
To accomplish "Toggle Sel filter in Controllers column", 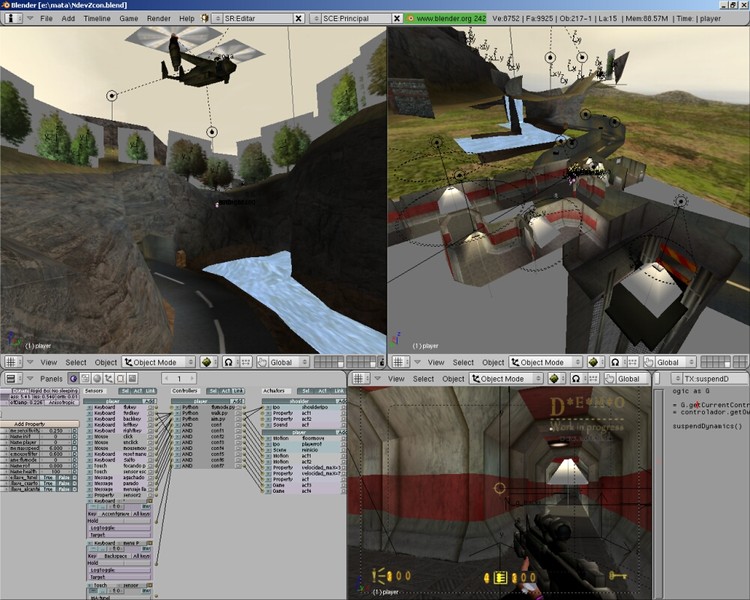I will 213,391.
